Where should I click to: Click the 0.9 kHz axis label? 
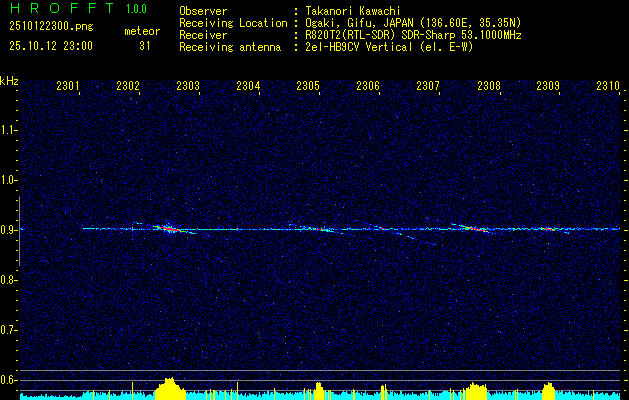pyautogui.click(x=9, y=230)
